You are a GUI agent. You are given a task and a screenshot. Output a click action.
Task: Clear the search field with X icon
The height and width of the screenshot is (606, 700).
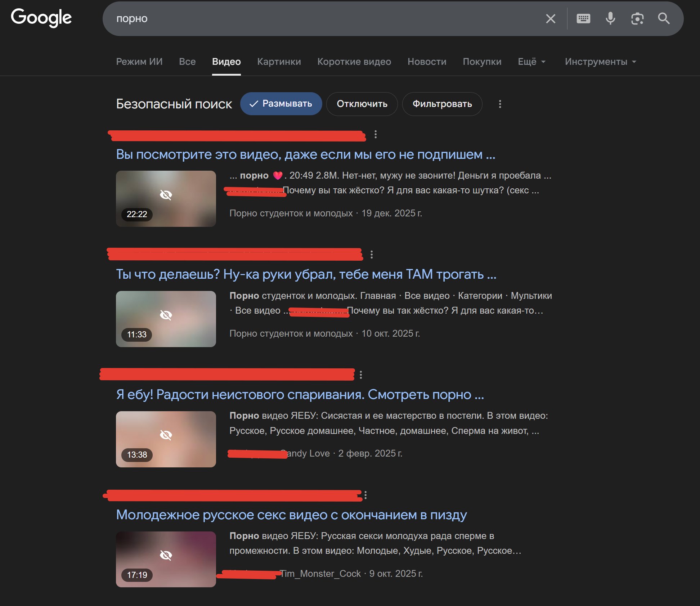point(551,19)
